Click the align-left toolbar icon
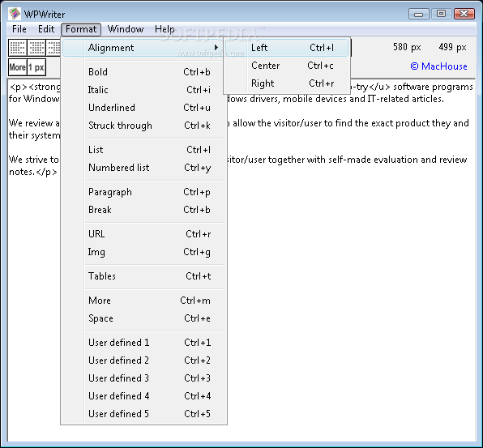The height and width of the screenshot is (448, 483). click(18, 48)
